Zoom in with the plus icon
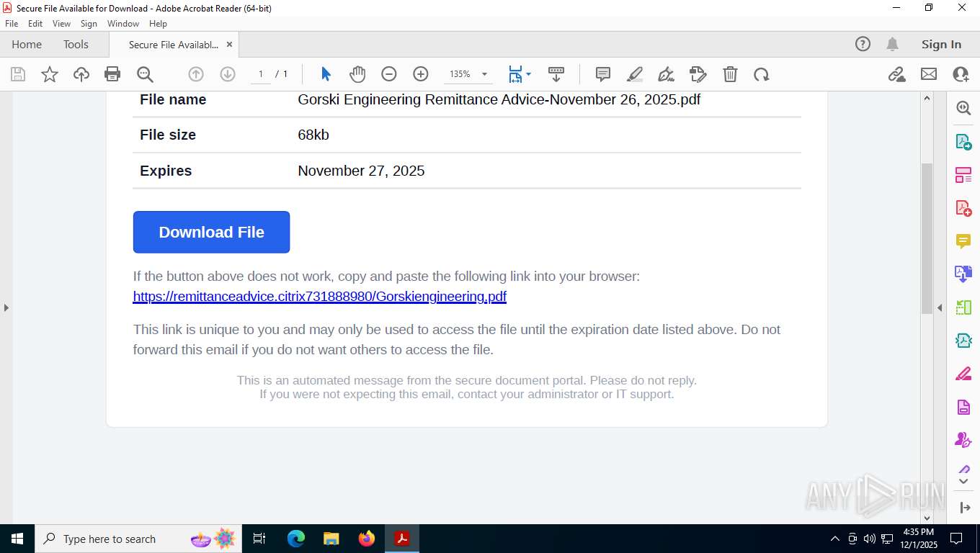The width and height of the screenshot is (980, 553). pos(421,74)
